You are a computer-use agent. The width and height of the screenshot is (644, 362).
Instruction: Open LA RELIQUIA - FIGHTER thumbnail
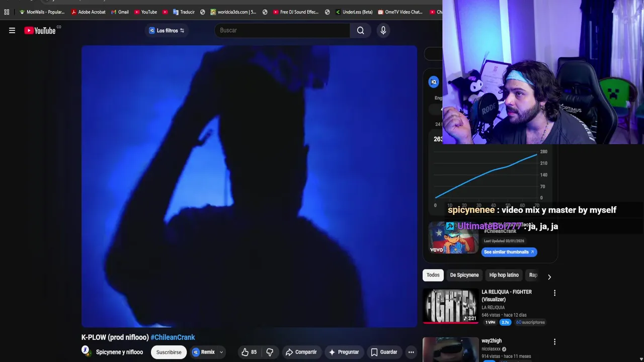(450, 306)
